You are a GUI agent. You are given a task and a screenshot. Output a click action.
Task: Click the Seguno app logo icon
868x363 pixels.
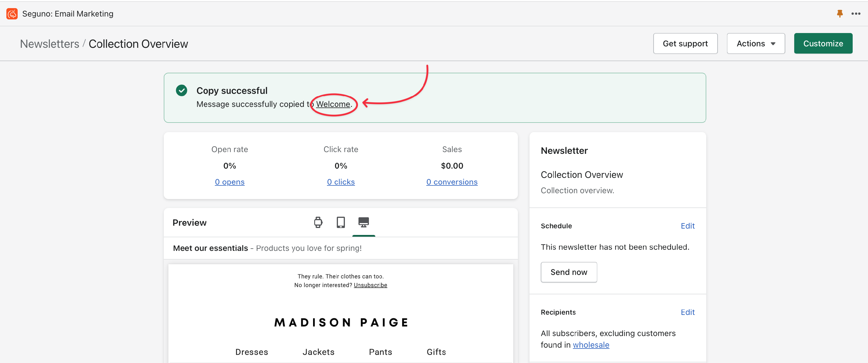(12, 14)
